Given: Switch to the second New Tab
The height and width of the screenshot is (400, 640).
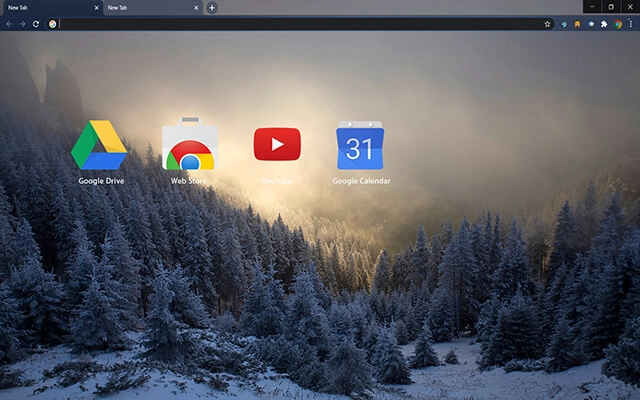Looking at the screenshot, I should point(153,8).
